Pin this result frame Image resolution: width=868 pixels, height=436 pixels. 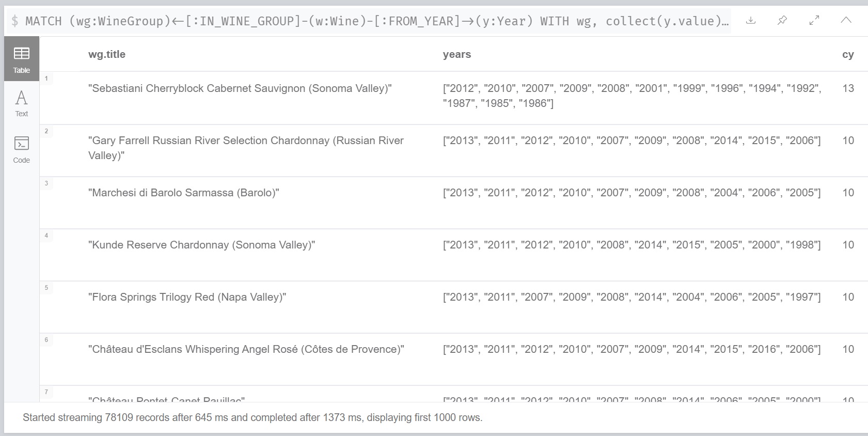782,21
